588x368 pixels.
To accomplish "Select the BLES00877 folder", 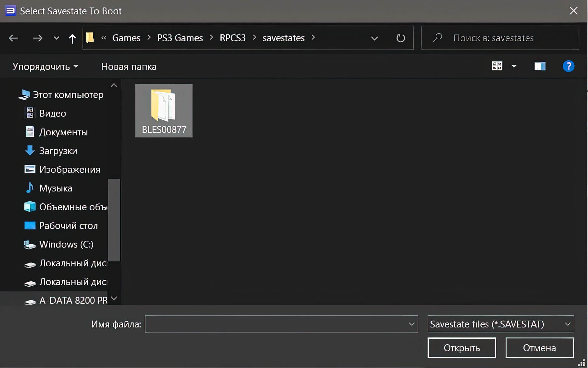I will tap(164, 110).
